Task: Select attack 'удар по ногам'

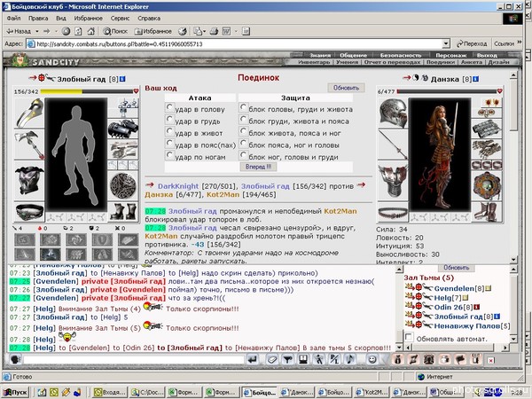Action: (x=169, y=155)
